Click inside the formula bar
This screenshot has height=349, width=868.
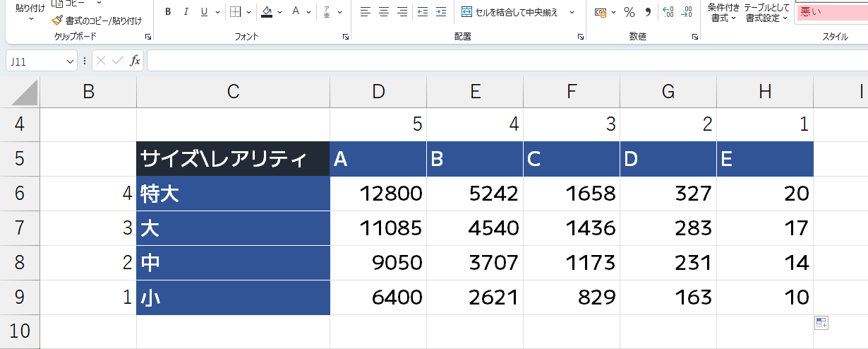coord(507,61)
